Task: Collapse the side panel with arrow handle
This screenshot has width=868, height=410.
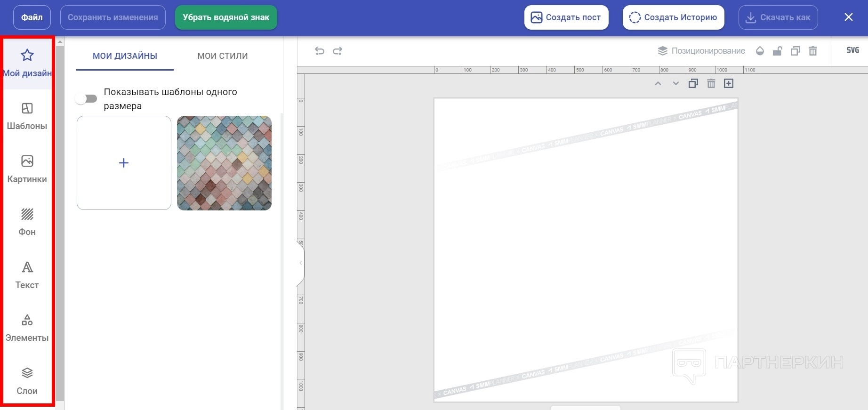Action: tap(300, 263)
